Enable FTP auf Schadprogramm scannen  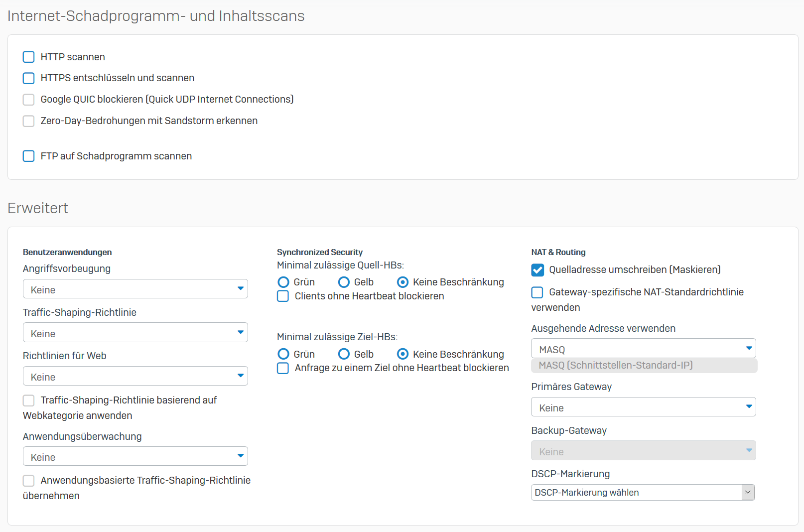pos(29,156)
